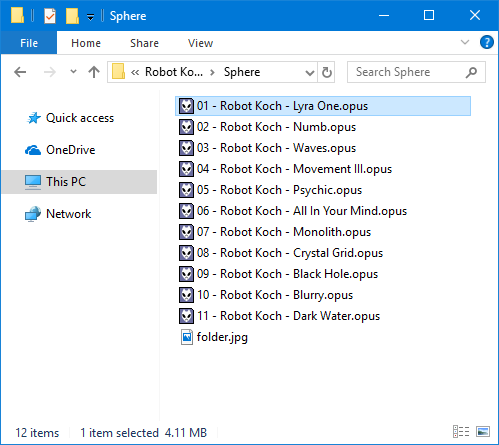Expand the address bar history dropdown
The width and height of the screenshot is (499, 445).
coord(310,72)
